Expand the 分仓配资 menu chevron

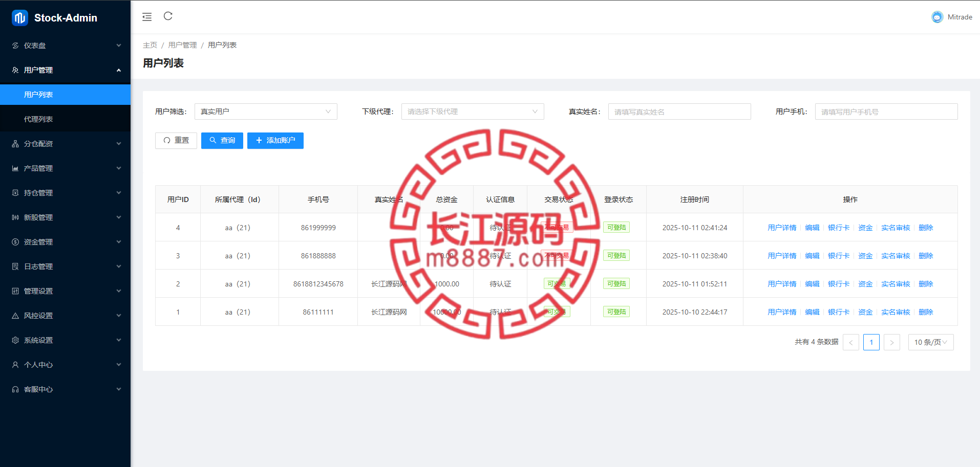pos(119,144)
